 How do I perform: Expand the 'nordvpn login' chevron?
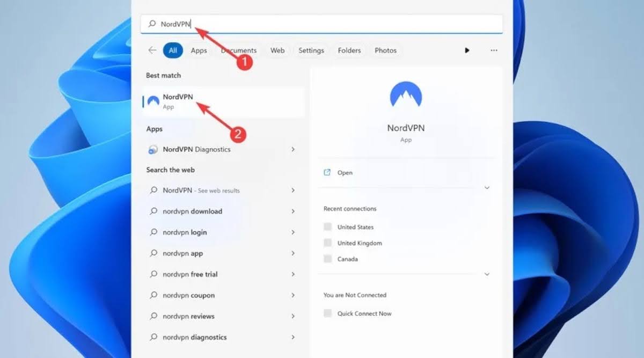click(x=293, y=232)
